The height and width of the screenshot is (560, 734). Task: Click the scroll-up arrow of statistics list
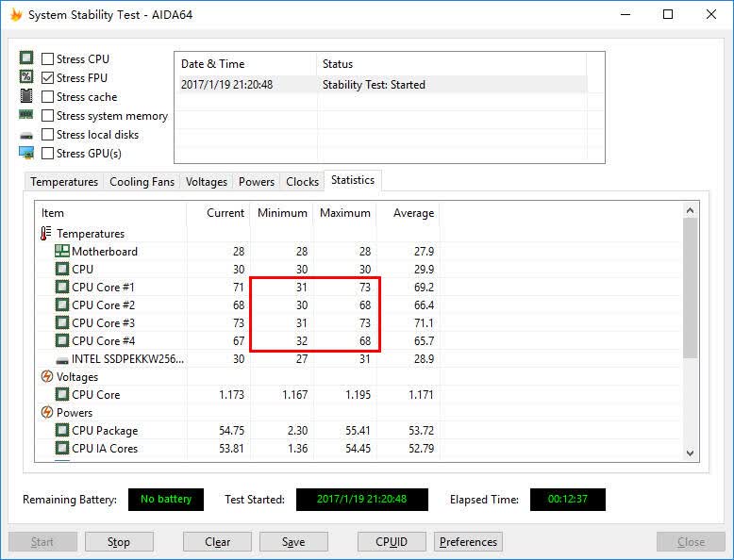pyautogui.click(x=690, y=210)
